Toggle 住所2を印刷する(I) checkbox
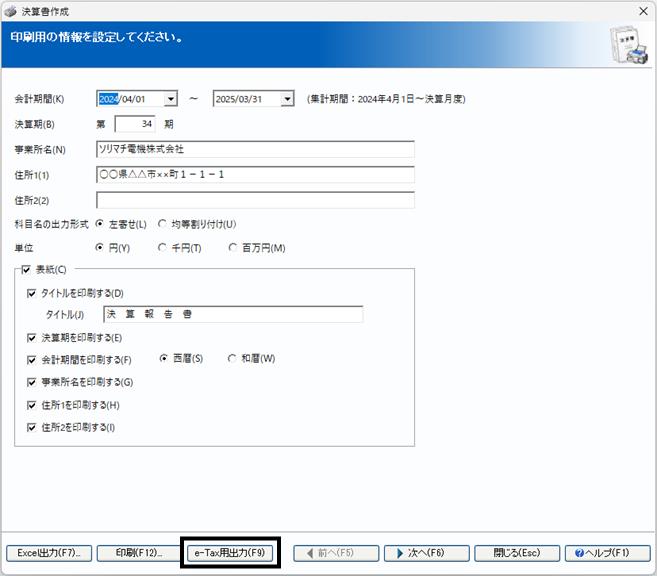 coord(31,427)
